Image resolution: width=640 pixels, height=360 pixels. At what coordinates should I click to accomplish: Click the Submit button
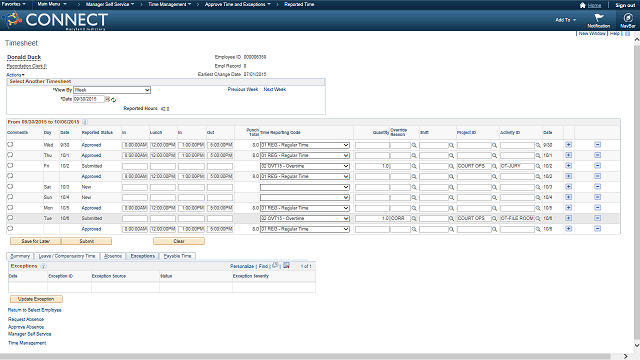click(87, 241)
